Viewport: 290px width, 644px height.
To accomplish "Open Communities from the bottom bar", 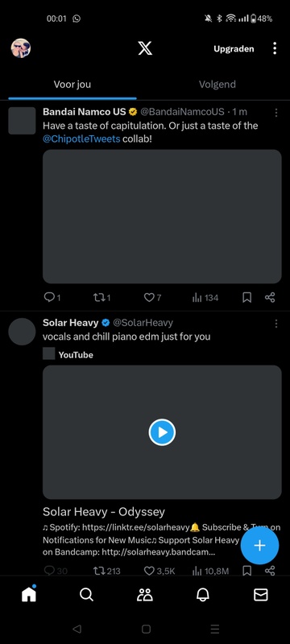I will (x=144, y=594).
